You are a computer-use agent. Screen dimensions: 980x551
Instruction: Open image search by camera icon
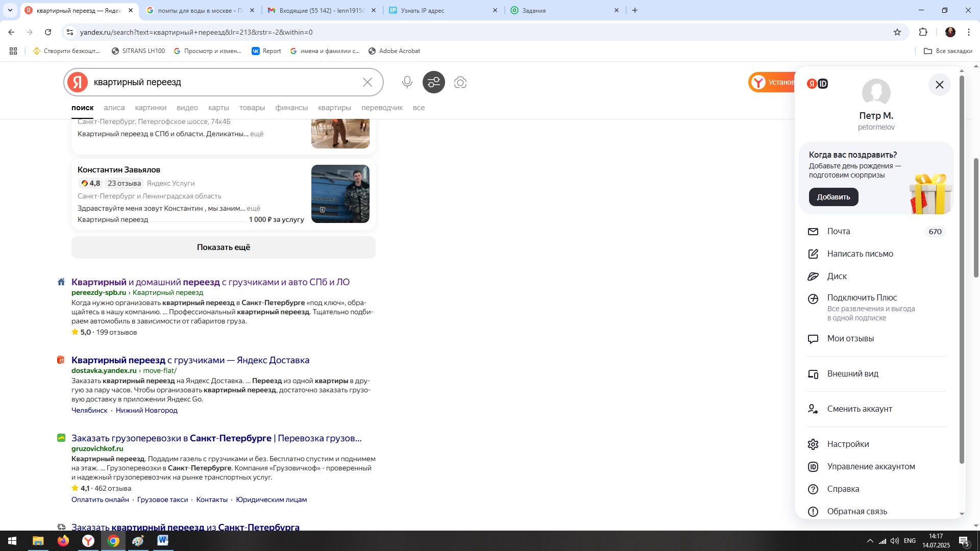(460, 82)
